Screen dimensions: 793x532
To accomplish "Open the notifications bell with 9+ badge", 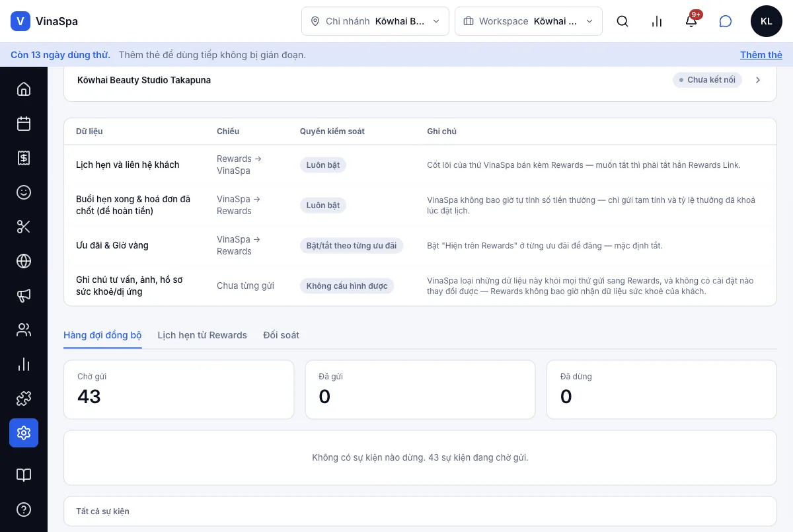I will click(691, 21).
